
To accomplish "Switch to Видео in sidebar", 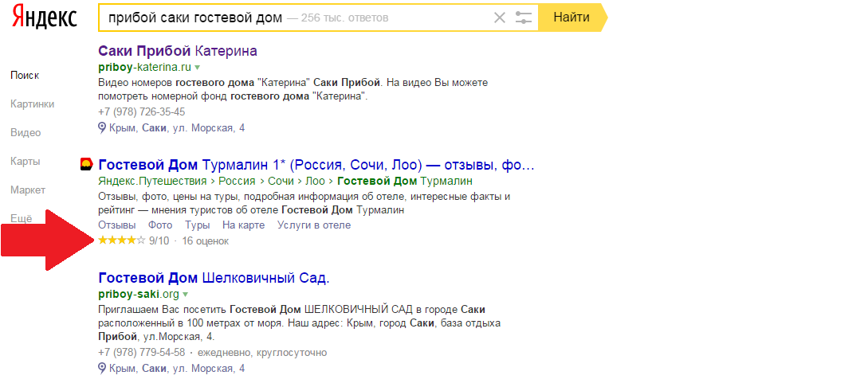I will coord(26,133).
